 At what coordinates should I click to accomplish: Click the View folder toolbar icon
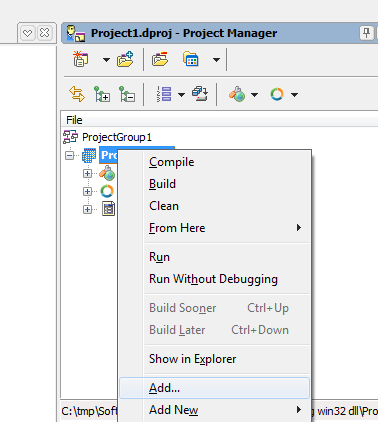[x=160, y=59]
